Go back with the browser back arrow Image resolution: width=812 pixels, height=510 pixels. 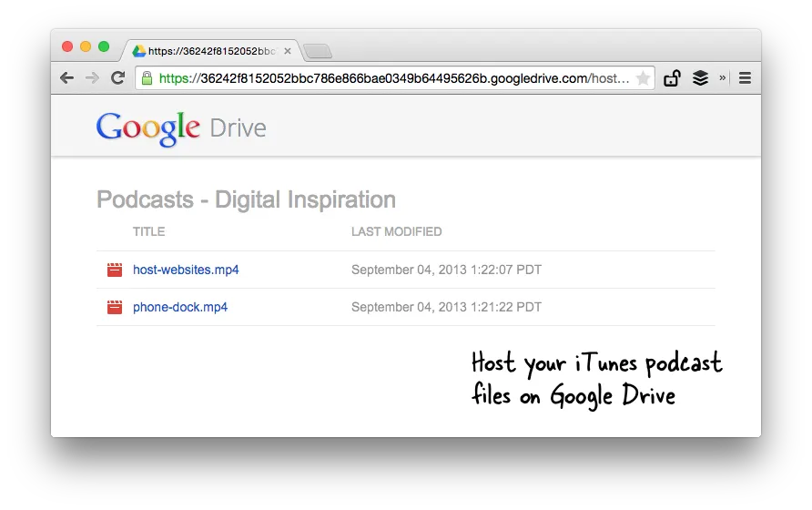coord(66,78)
